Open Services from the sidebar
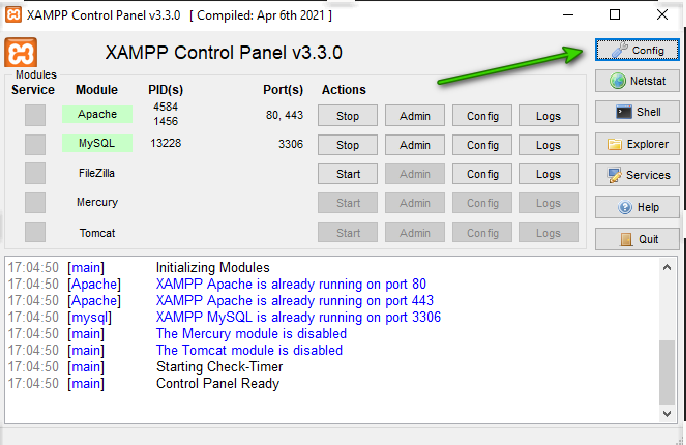Screen dimensions: 686x445 637,175
